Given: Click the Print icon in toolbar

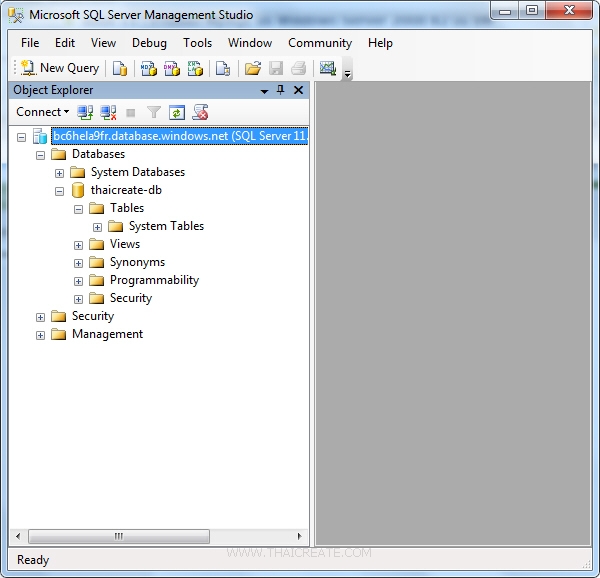Looking at the screenshot, I should tap(298, 69).
